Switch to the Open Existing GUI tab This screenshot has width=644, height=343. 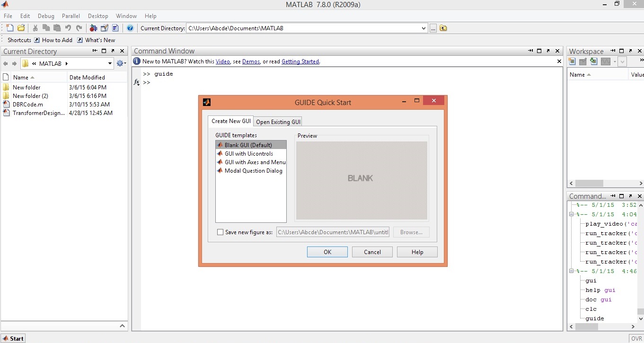(278, 122)
